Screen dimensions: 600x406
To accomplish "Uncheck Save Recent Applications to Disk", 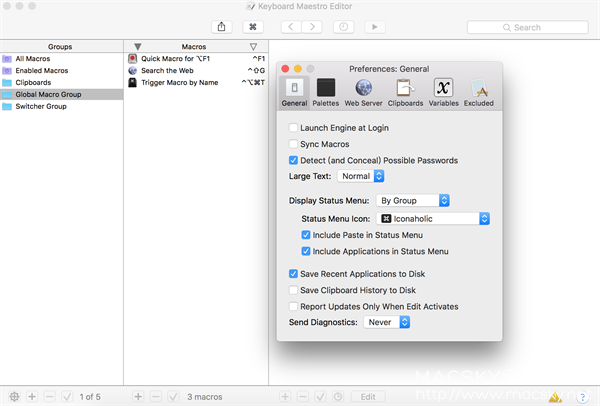I will (x=293, y=274).
